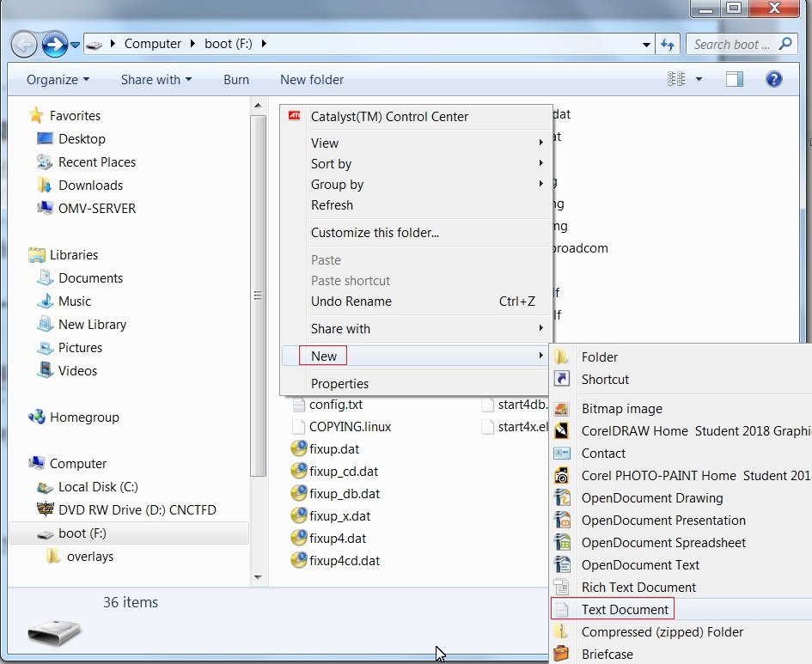Open the Organize dropdown menu
This screenshot has width=812, height=664.
tap(58, 80)
